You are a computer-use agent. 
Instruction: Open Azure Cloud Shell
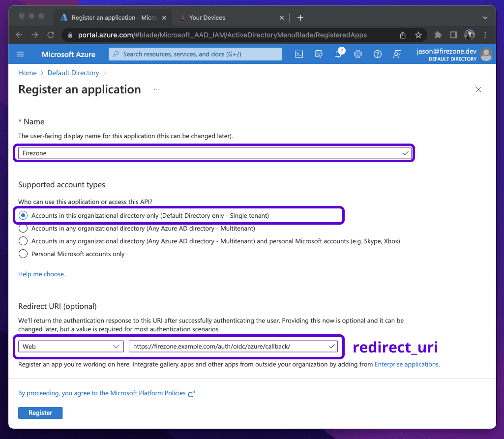point(298,54)
